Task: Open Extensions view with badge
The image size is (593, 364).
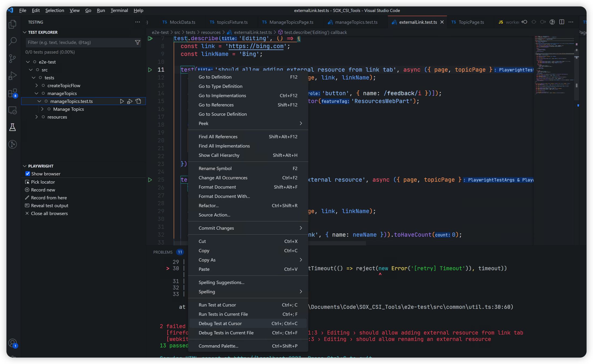Action: click(x=12, y=93)
